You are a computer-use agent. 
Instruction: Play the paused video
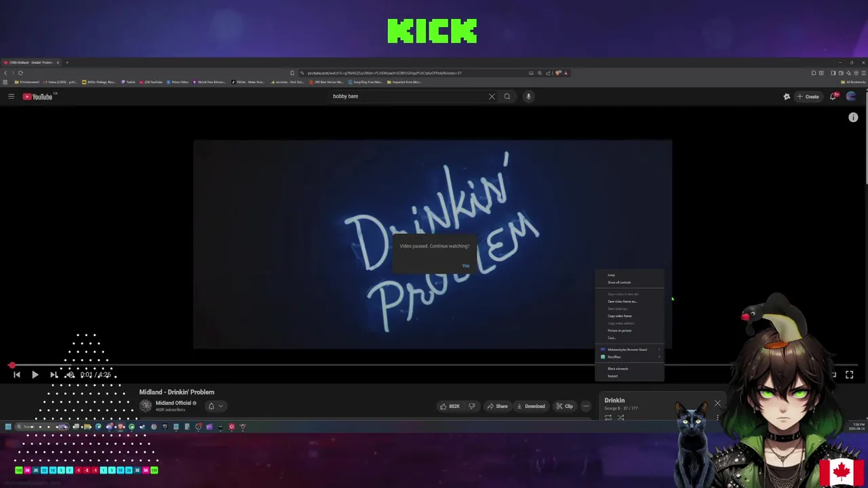pos(35,374)
